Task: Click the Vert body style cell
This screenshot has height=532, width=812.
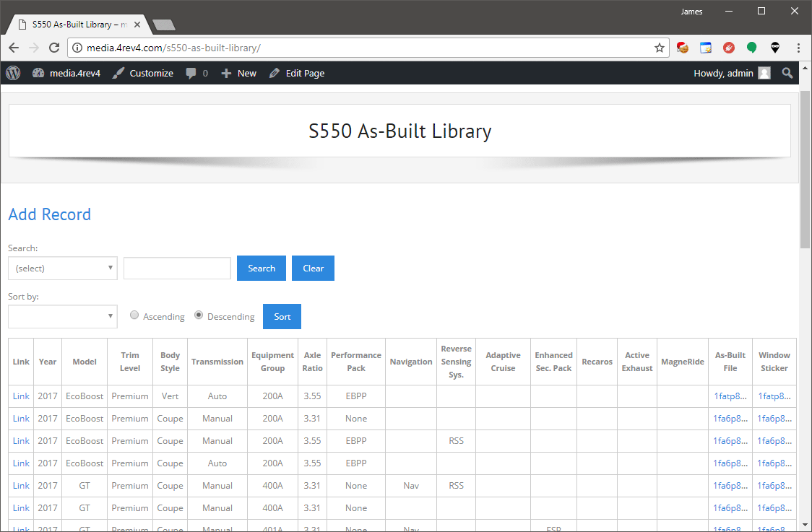Action: coord(170,396)
